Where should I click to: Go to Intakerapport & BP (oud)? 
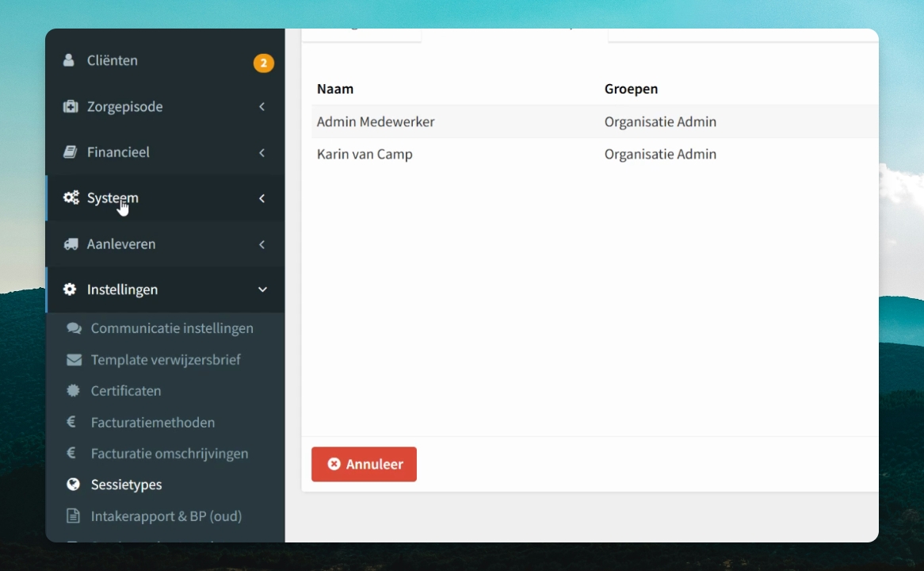point(166,516)
